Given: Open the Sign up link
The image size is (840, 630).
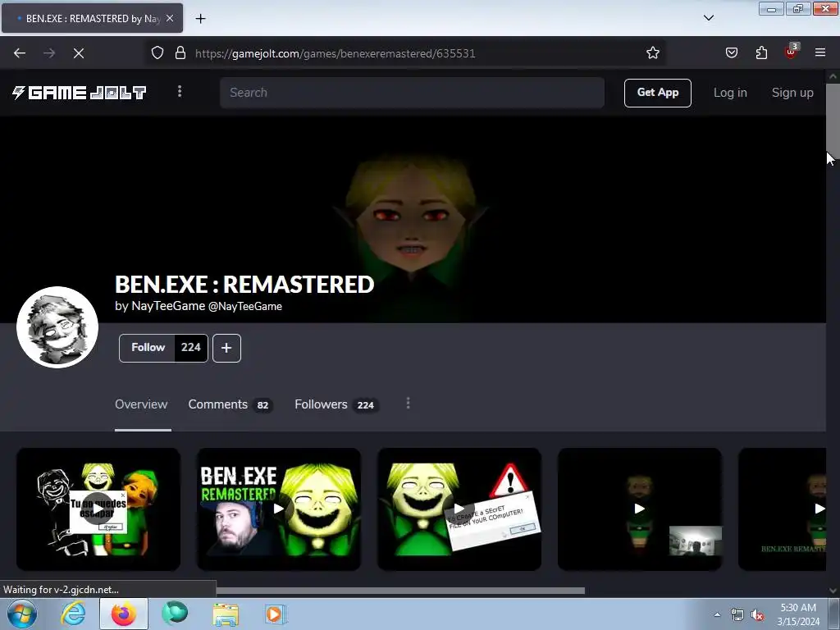Looking at the screenshot, I should (792, 93).
